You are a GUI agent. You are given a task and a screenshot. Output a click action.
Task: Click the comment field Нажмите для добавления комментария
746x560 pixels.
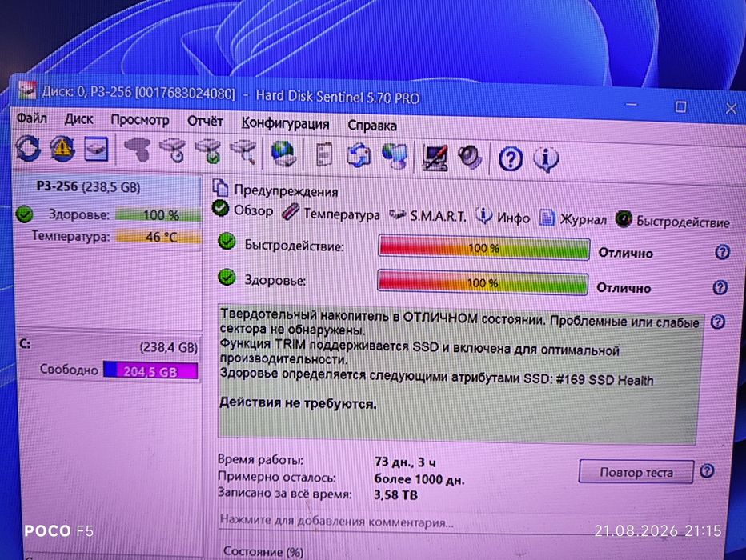pyautogui.click(x=337, y=522)
